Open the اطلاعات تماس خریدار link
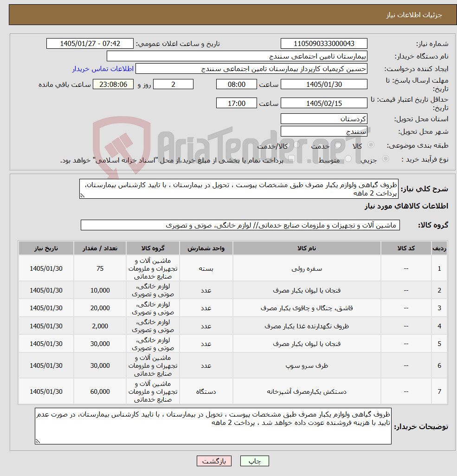 [x=103, y=69]
